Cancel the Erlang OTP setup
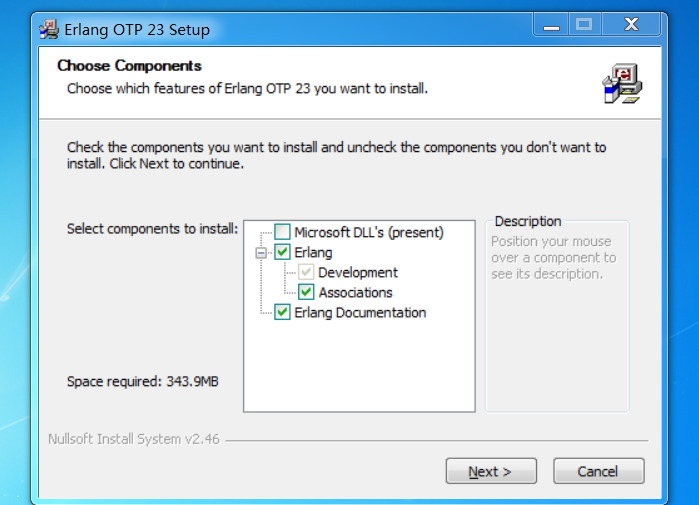This screenshot has height=505, width=699. (x=599, y=471)
